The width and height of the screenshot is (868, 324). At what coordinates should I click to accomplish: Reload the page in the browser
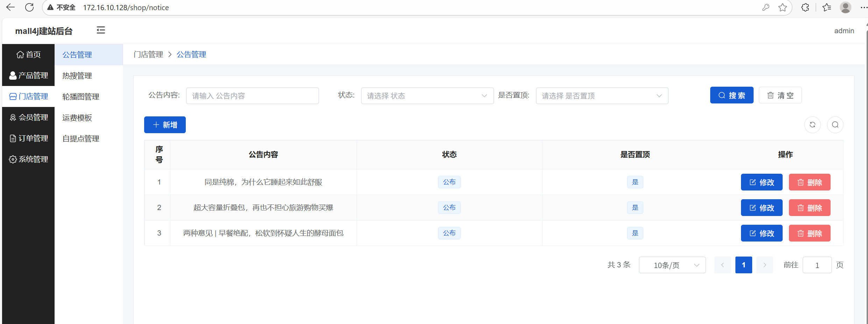(x=29, y=7)
